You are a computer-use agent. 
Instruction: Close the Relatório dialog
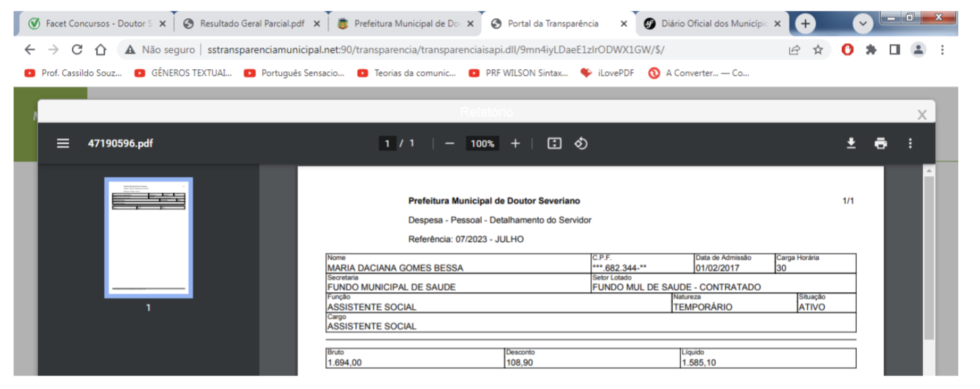pos(922,115)
